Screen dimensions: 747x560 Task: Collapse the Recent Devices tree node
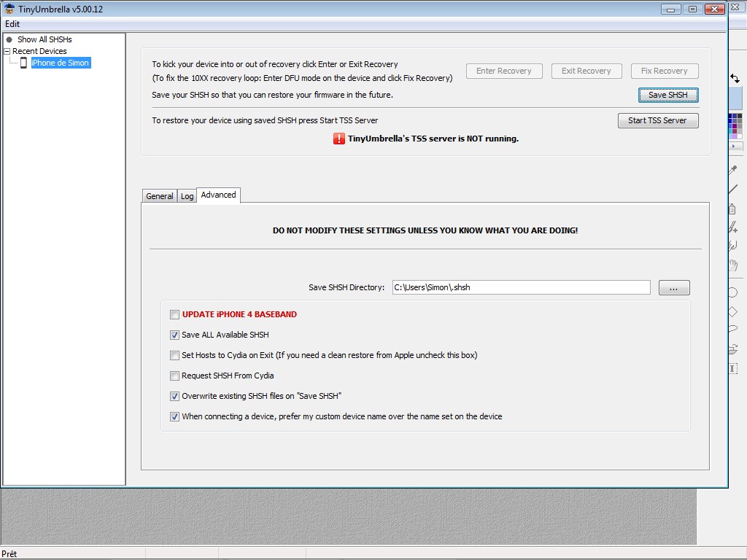7,52
